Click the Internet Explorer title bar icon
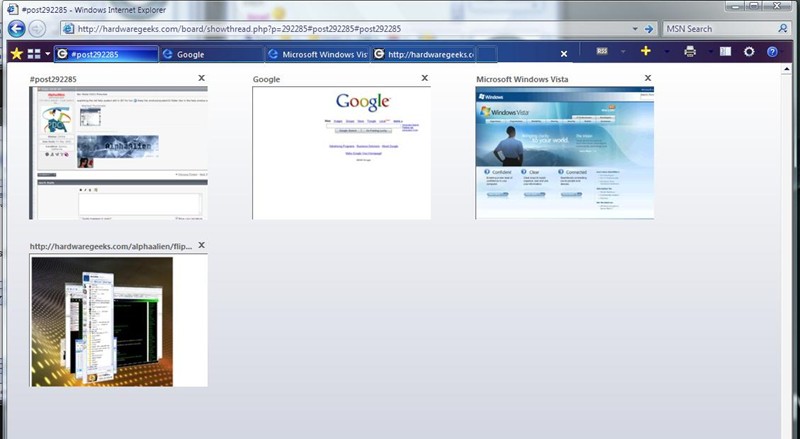Screen dimensions: 800x439 click(12, 9)
